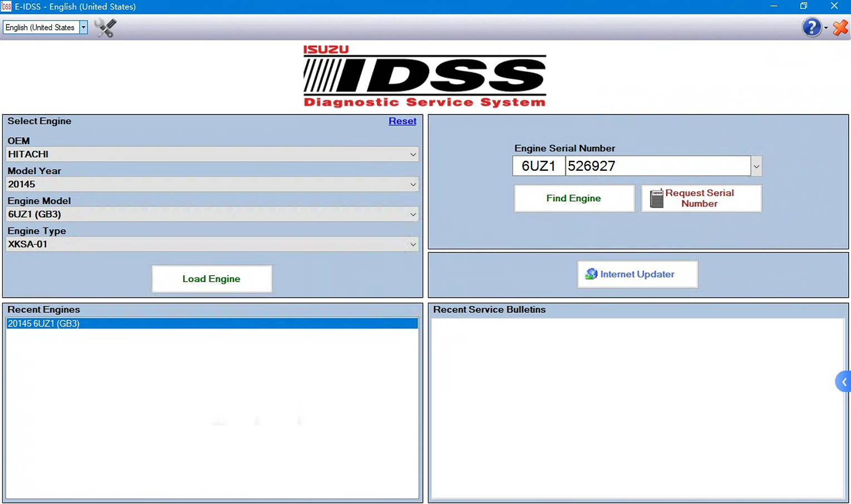851x504 pixels.
Task: Click the orange X exit icon in toolbar
Action: click(840, 27)
